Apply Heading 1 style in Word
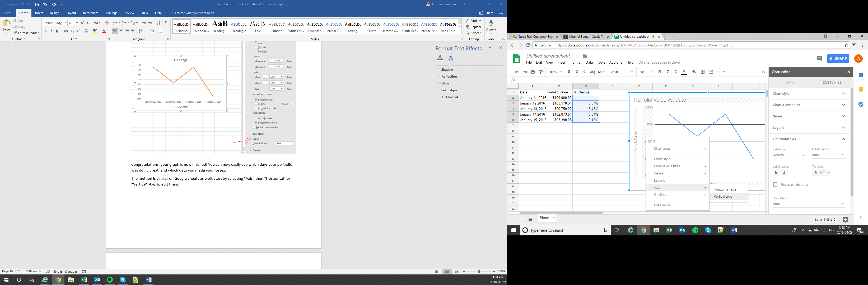 click(220, 26)
